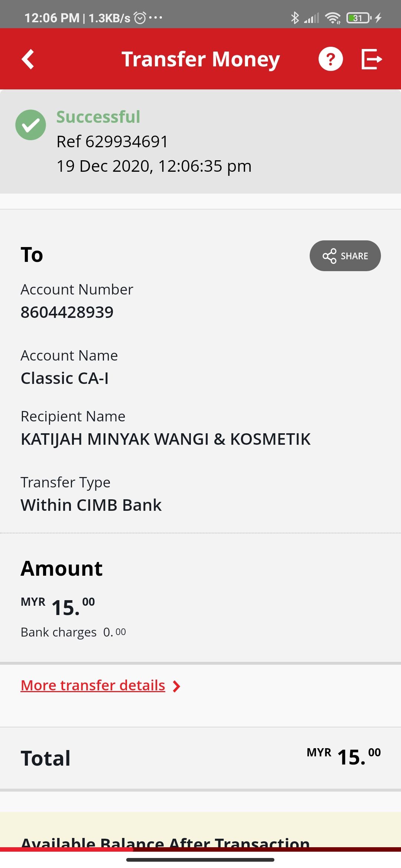
Task: Go back using the back arrow
Action: pos(28,59)
